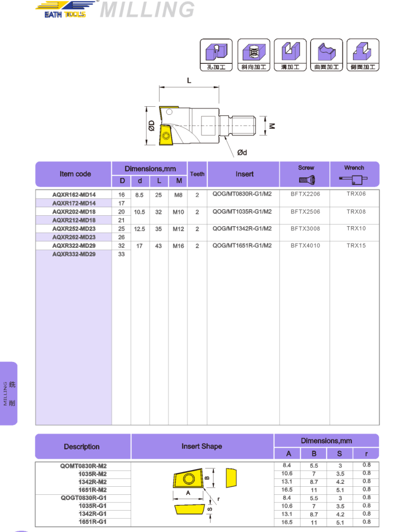
Task: Click the screw icon in table header
Action: pyautogui.click(x=306, y=180)
